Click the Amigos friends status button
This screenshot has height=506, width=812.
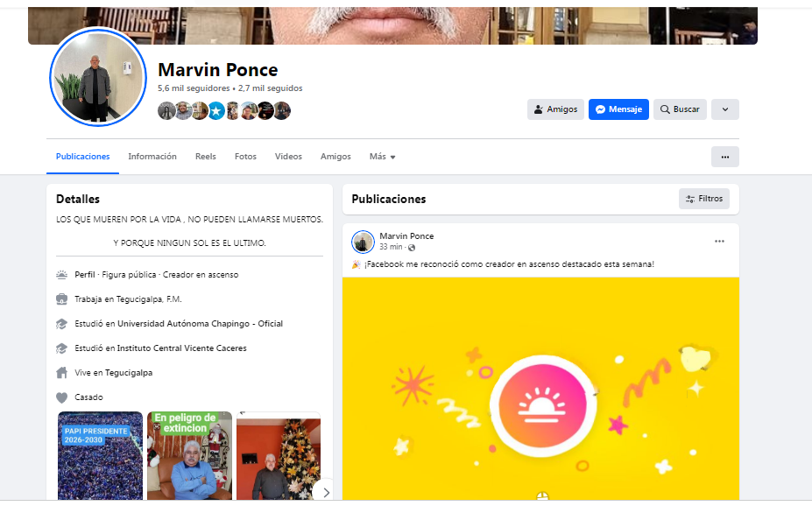pyautogui.click(x=555, y=109)
